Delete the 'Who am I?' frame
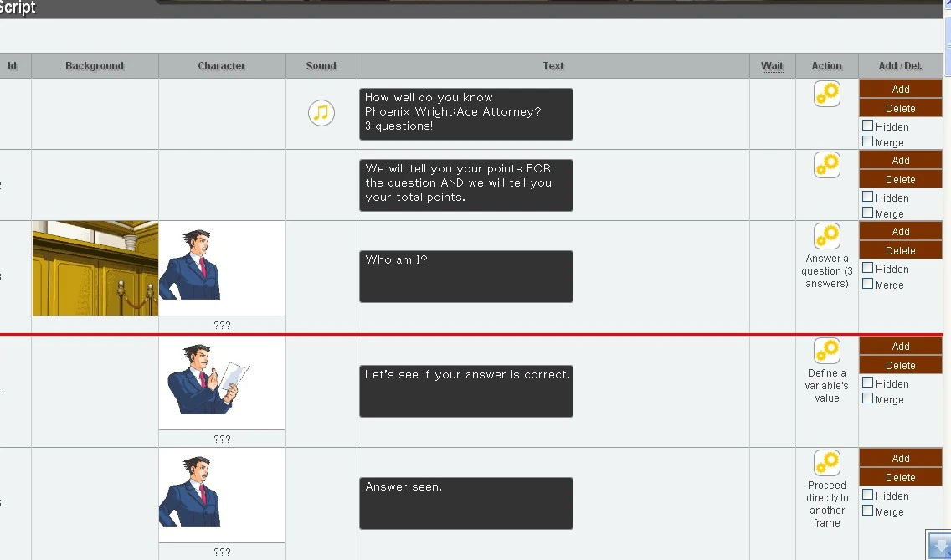 point(901,250)
